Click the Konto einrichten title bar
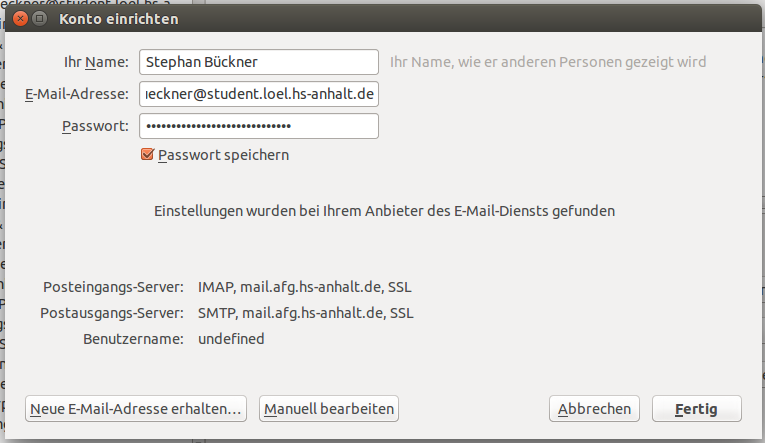 (x=400, y=18)
